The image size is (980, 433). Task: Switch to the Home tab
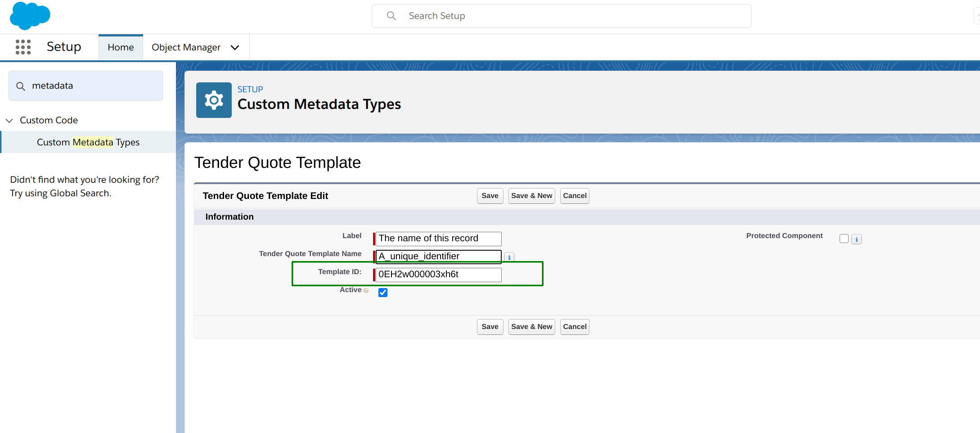click(121, 47)
